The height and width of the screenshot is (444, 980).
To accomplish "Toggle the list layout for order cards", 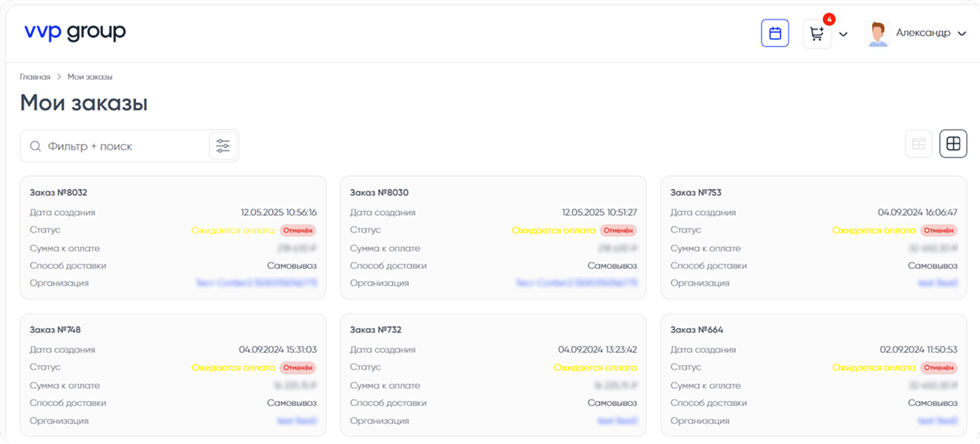I will coord(918,143).
